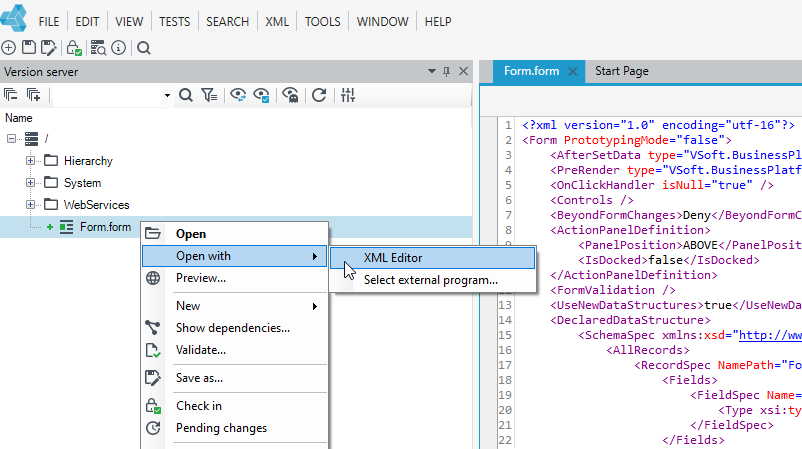Open the Version server search combo box dropdown
The height and width of the screenshot is (449, 802).
click(167, 96)
